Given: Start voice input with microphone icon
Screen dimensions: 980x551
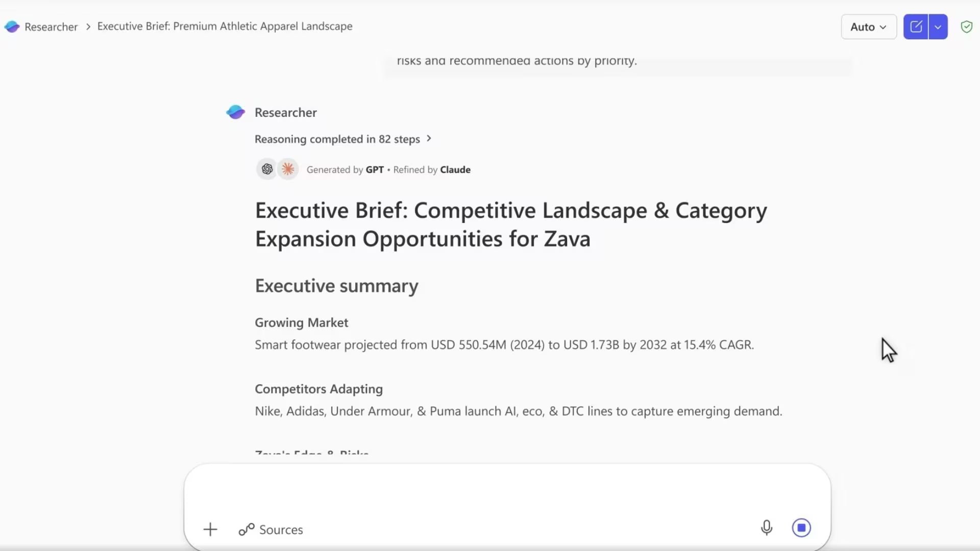Looking at the screenshot, I should [766, 528].
